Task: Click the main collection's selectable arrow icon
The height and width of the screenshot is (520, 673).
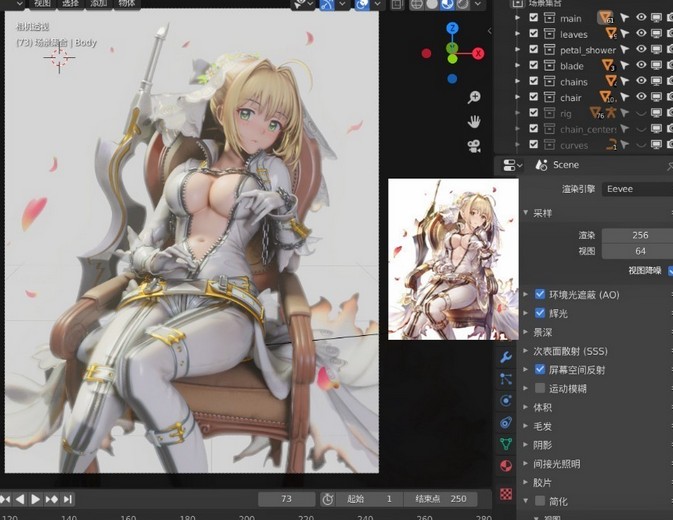Action: click(x=624, y=18)
